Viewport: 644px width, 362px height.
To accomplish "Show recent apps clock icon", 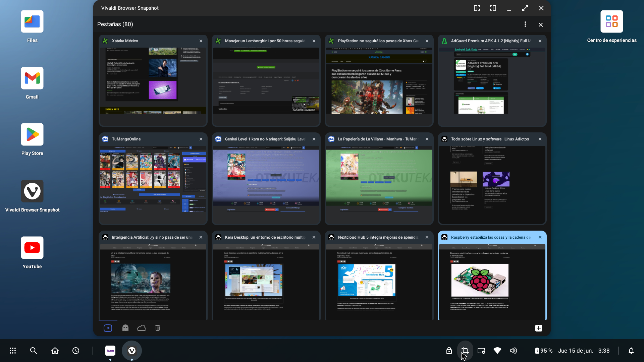I will click(x=76, y=351).
